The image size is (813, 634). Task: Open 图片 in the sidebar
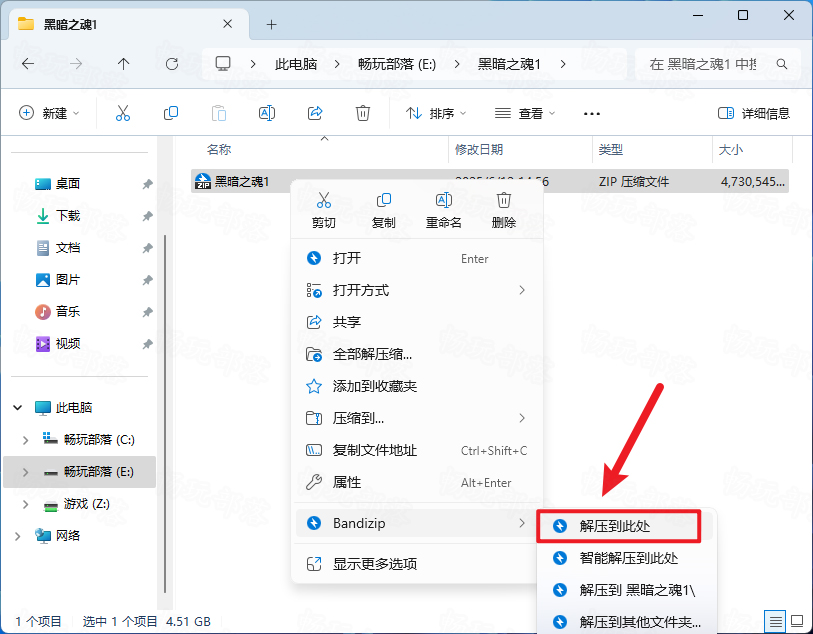[x=67, y=279]
